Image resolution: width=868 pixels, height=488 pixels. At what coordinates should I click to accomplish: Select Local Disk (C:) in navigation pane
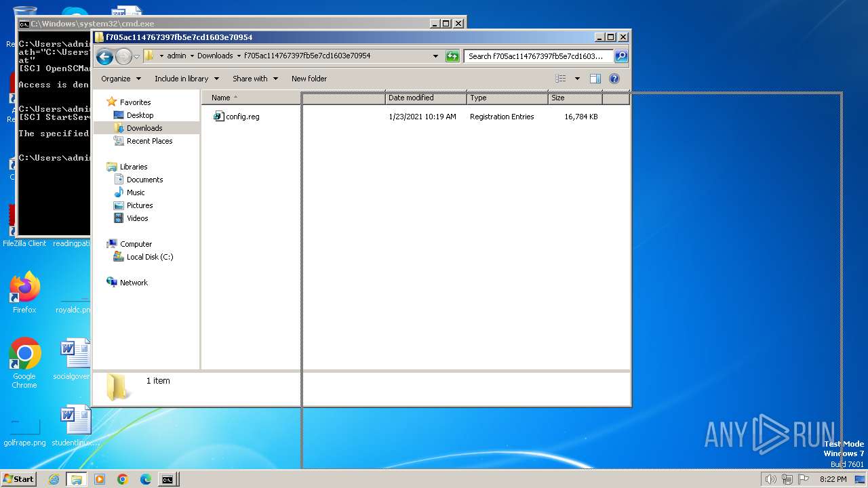click(x=149, y=257)
